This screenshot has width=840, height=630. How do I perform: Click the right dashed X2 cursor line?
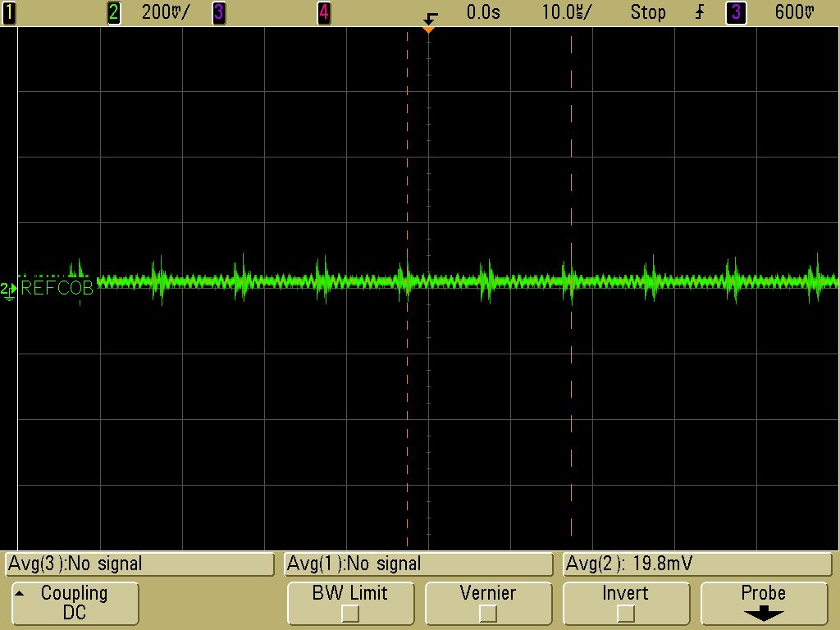(x=571, y=286)
